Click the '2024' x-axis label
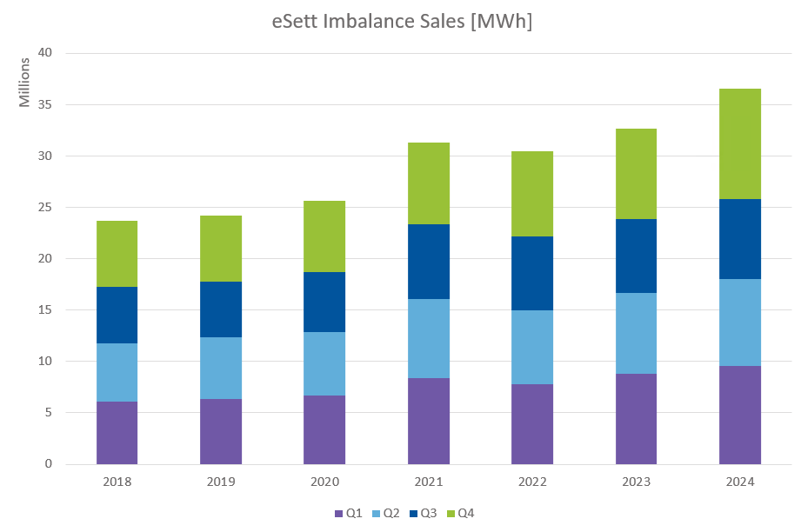Screen dimensions: 801x532 click(x=740, y=482)
